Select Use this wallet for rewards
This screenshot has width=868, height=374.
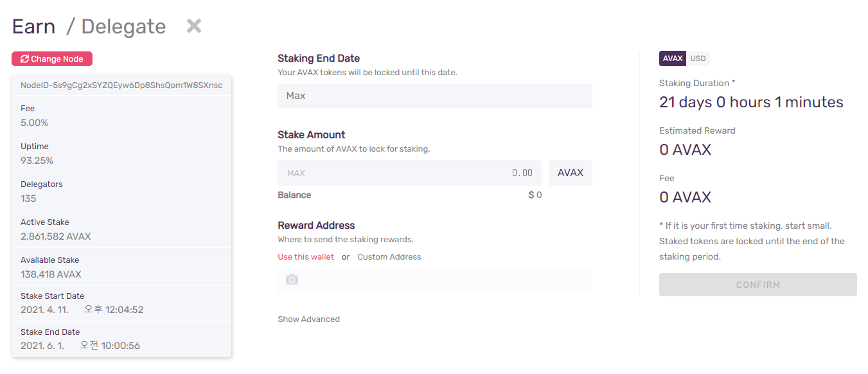click(306, 257)
